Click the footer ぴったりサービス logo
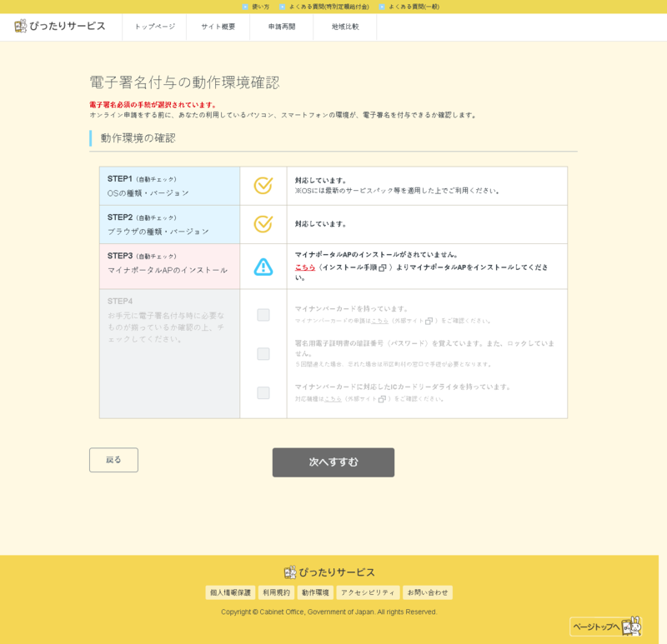 (x=329, y=572)
